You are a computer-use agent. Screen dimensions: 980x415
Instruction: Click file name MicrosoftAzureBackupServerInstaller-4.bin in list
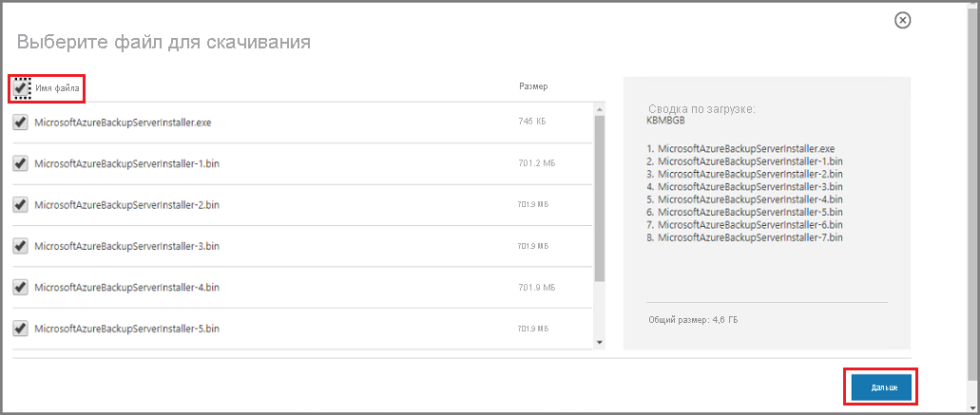pyautogui.click(x=126, y=288)
